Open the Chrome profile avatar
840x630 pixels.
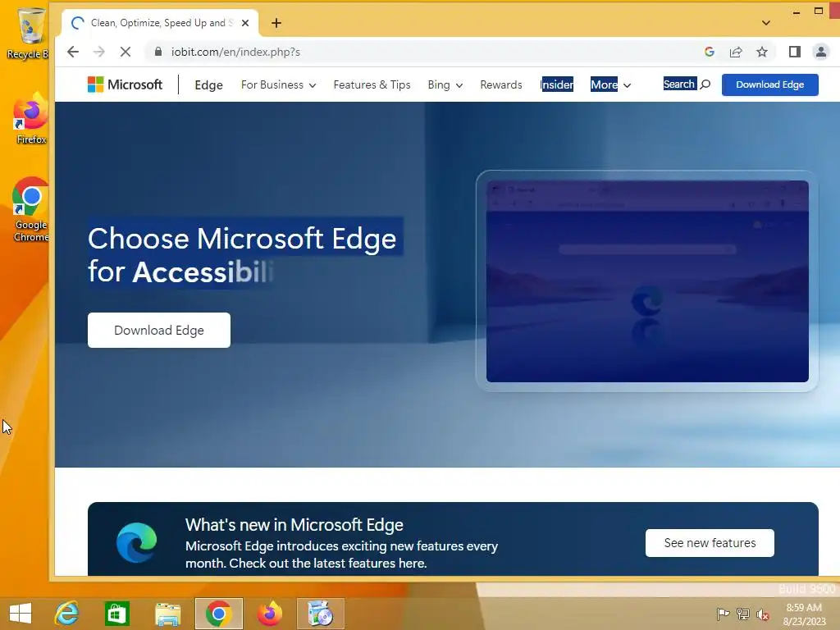click(x=820, y=52)
